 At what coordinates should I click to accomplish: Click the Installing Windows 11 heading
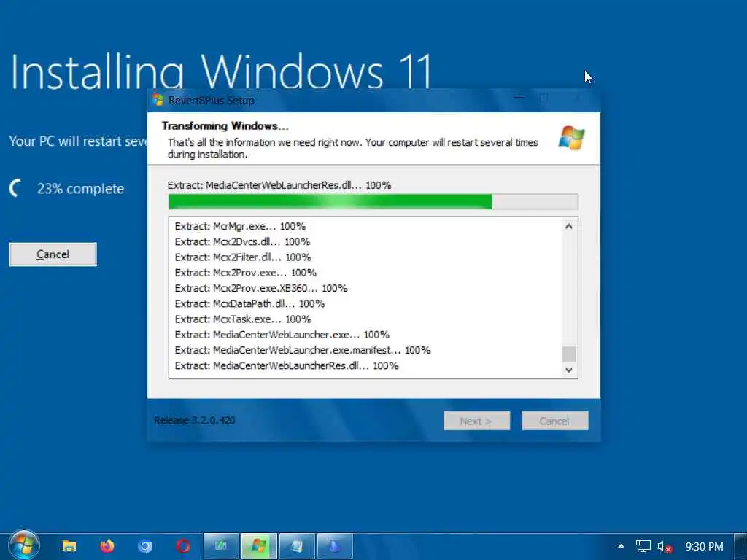coord(221,71)
